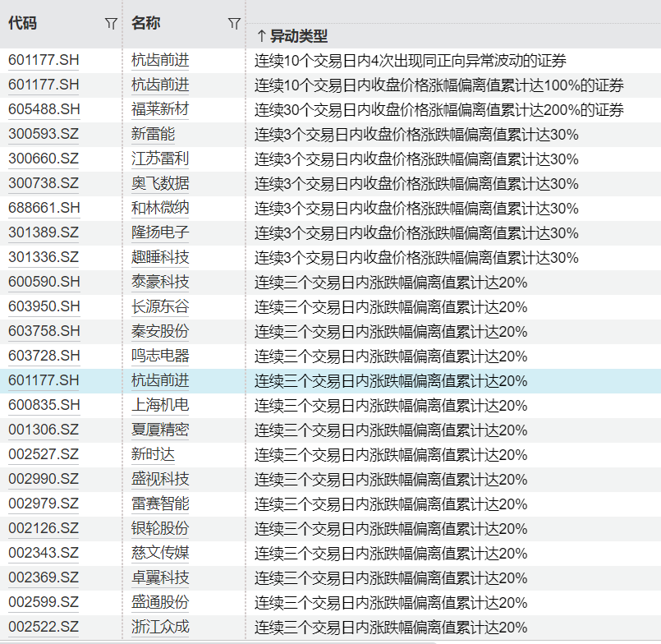Open stock code 002522.SZ
Viewport: 661px width, 644px height.
click(44, 626)
